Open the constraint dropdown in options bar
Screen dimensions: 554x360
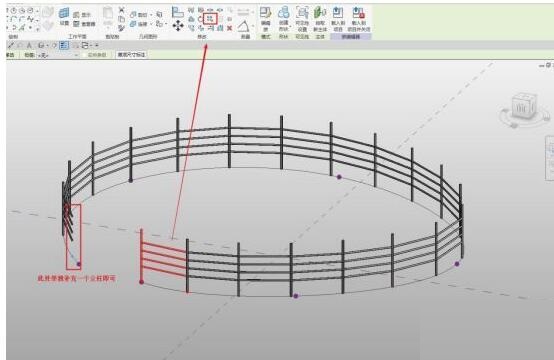click(58, 55)
